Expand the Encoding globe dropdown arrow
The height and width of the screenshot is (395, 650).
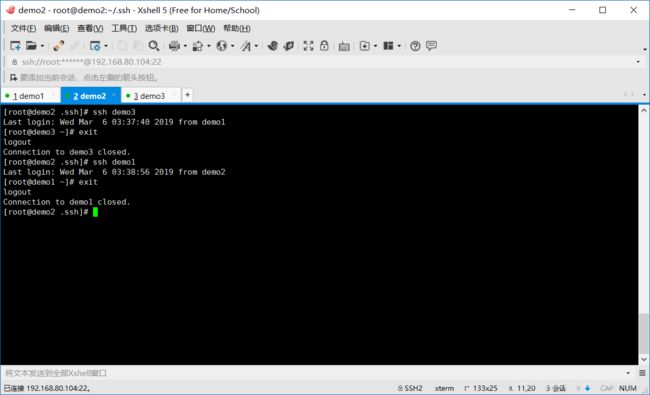click(233, 46)
